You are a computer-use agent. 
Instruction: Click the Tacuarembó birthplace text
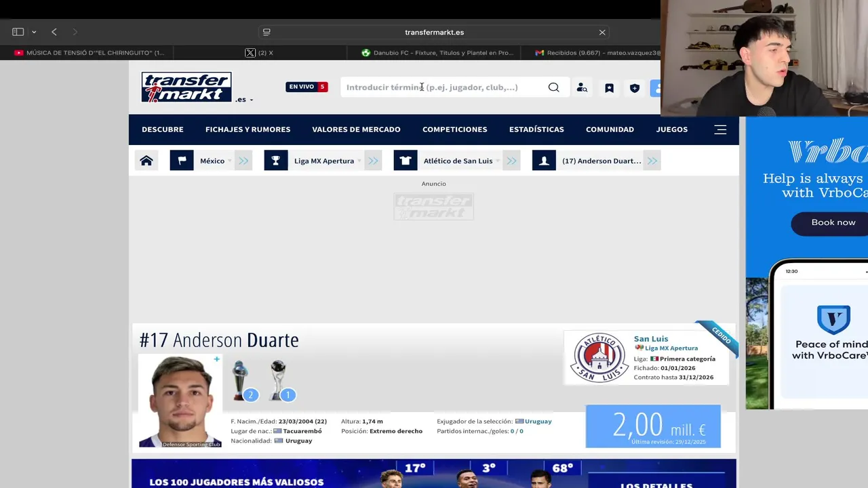tap(302, 431)
